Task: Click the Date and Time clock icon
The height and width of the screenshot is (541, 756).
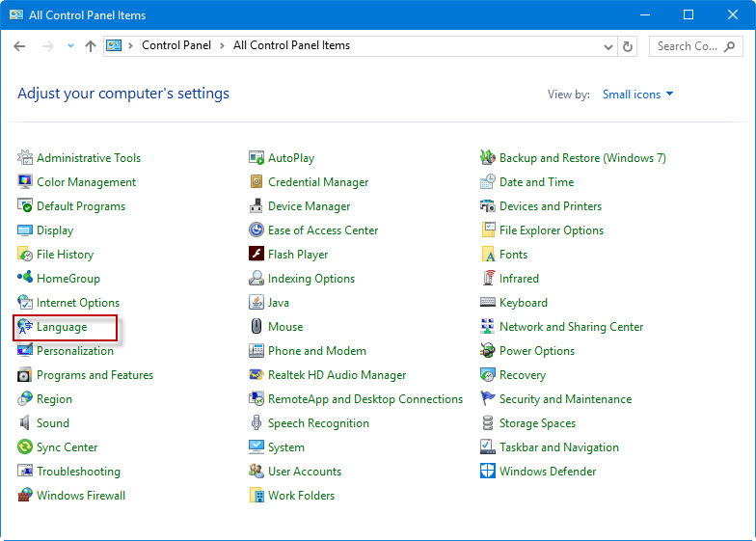Action: coord(488,181)
